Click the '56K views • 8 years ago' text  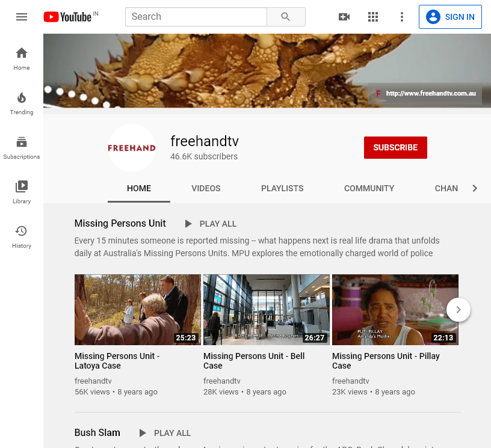(116, 392)
